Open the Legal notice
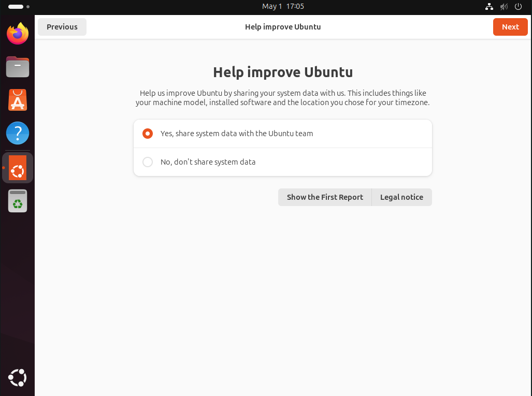This screenshot has width=532, height=396. [x=401, y=197]
